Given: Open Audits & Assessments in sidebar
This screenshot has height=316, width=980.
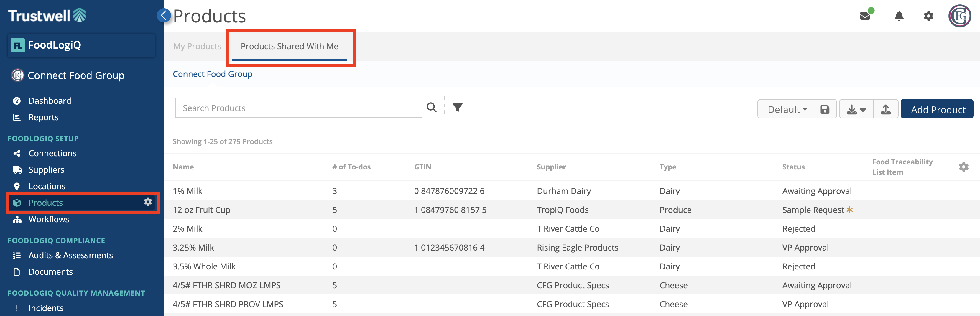Looking at the screenshot, I should click(71, 256).
